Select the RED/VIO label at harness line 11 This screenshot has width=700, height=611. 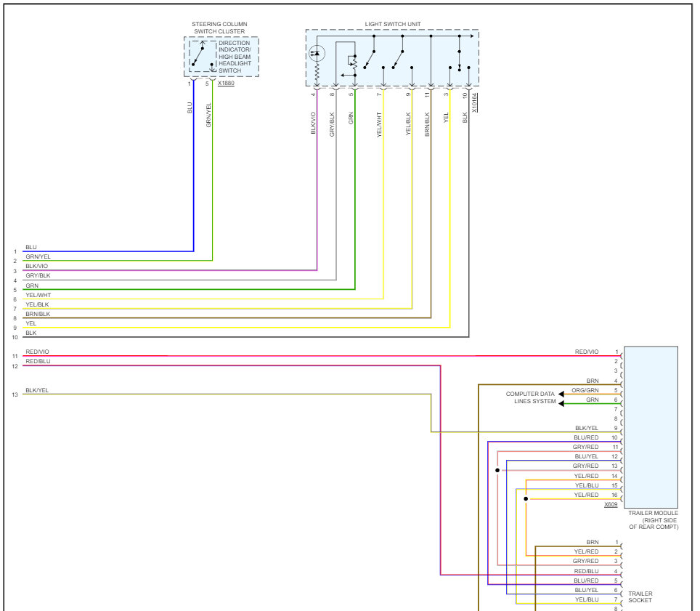(x=37, y=352)
